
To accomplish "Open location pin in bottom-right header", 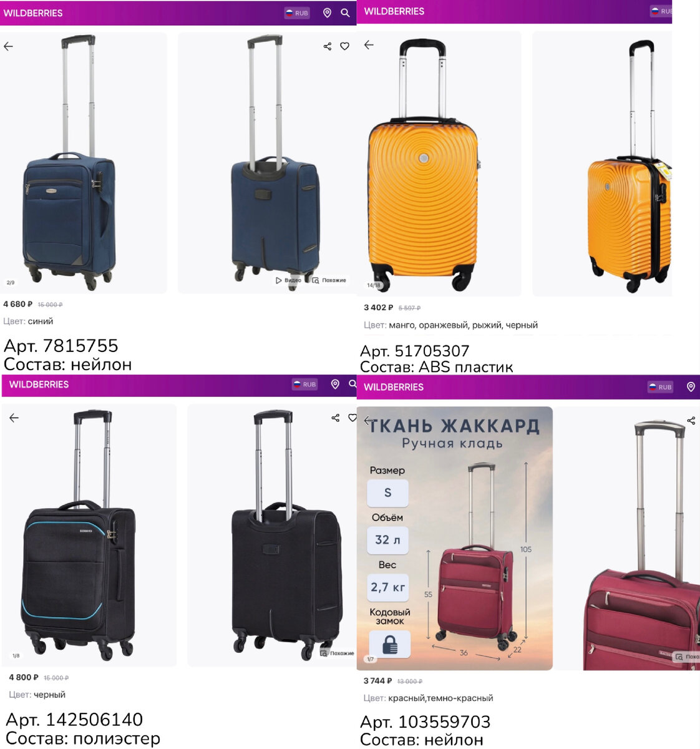I will point(691,387).
